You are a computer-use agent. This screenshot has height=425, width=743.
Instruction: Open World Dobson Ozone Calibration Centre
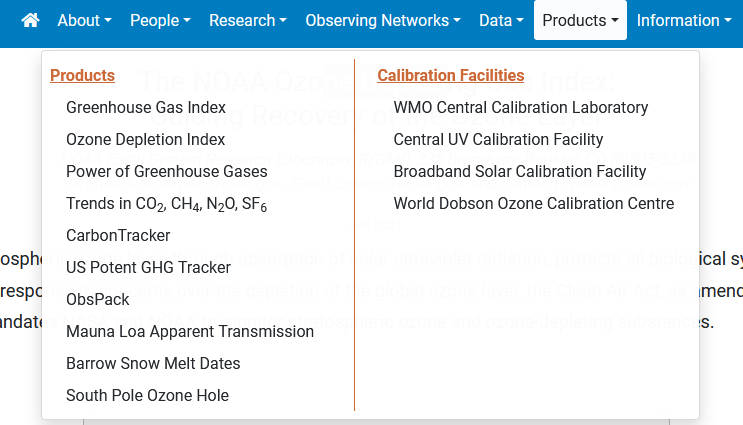534,203
